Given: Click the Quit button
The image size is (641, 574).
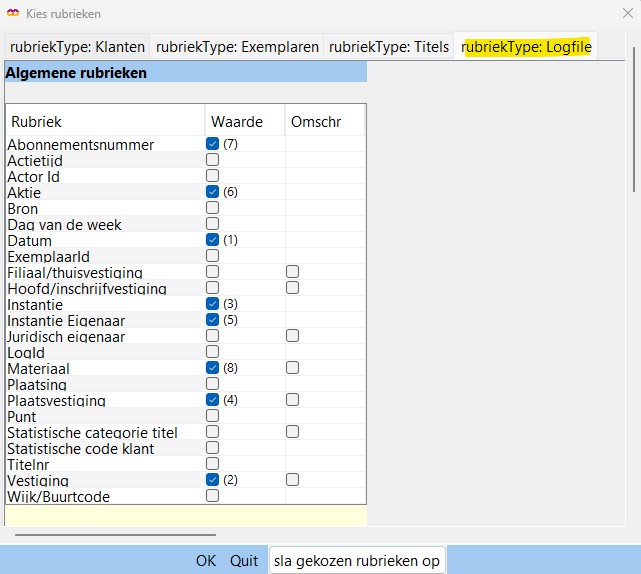Looking at the screenshot, I should (244, 561).
